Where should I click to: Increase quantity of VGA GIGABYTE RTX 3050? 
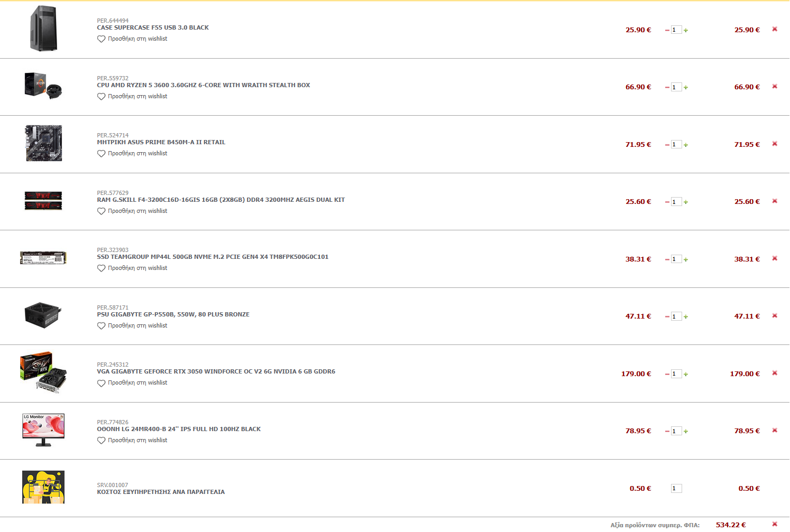686,374
